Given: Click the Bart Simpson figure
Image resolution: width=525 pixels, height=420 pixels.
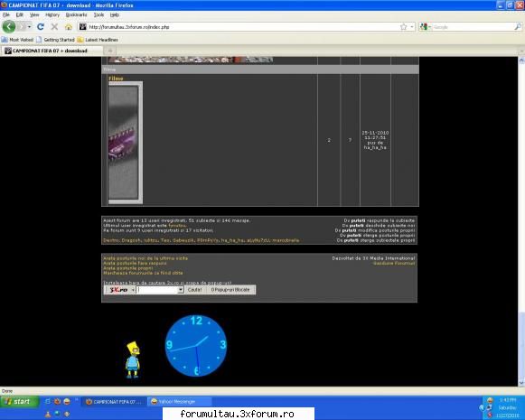Looking at the screenshot, I should click(133, 359).
